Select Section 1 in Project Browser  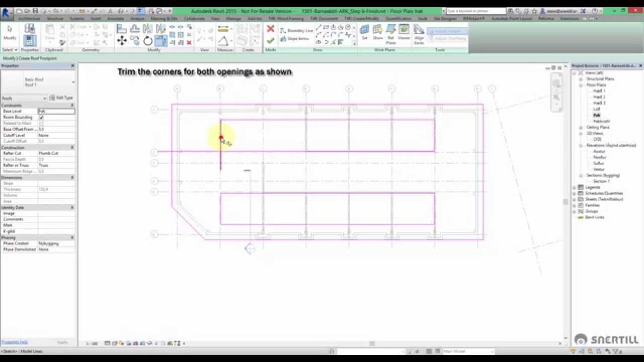pos(601,182)
